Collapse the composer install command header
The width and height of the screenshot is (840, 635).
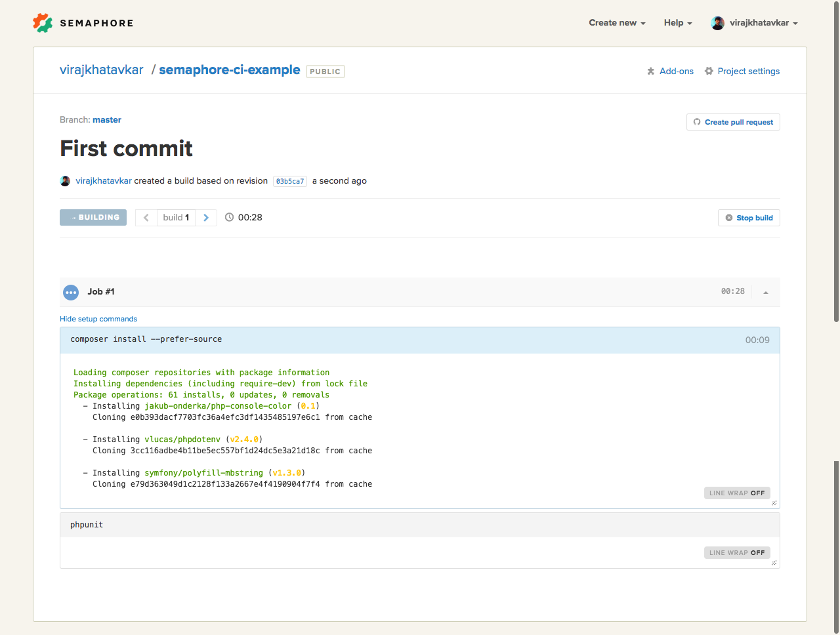(420, 340)
